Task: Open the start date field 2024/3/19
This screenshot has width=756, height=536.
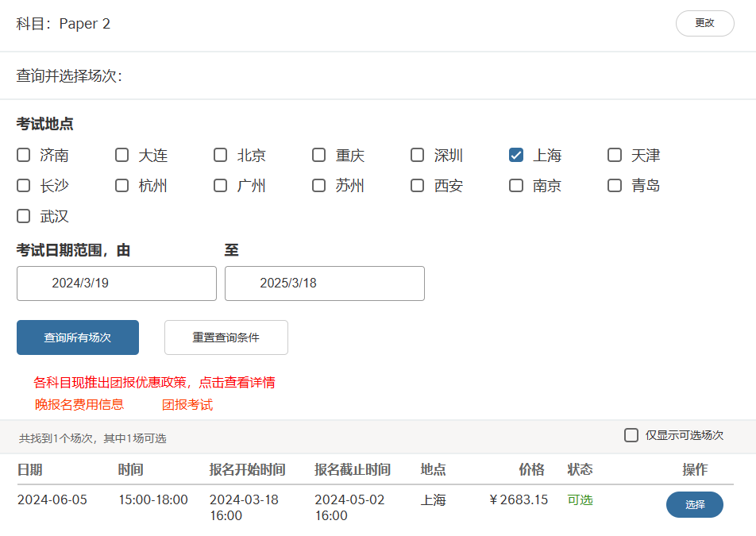Action: click(116, 283)
